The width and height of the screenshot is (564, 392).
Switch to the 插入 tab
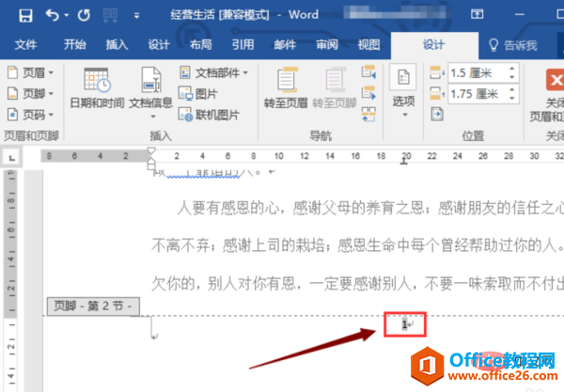coord(117,45)
